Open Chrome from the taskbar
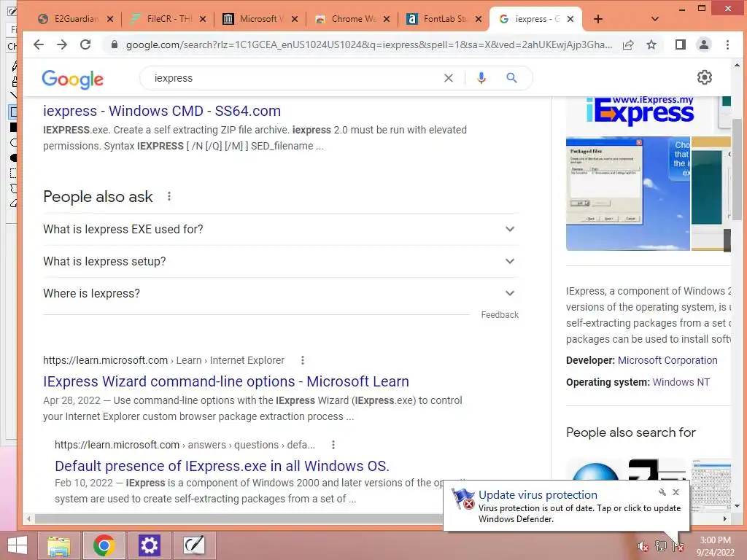The image size is (747, 560). (x=104, y=545)
